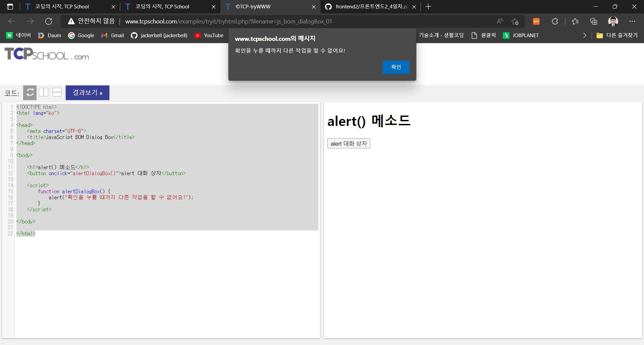
Task: Open the 다른 즐겨찾기 folder
Action: click(x=617, y=36)
